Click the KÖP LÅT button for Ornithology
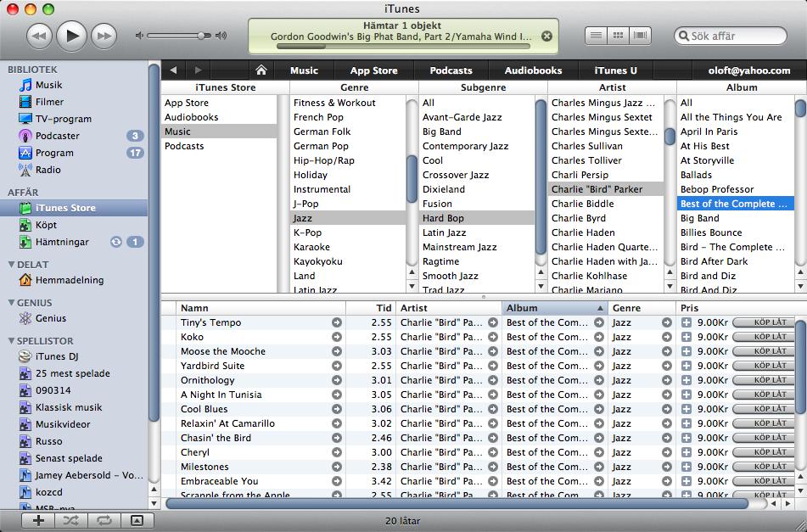This screenshot has height=532, width=807. [765, 380]
